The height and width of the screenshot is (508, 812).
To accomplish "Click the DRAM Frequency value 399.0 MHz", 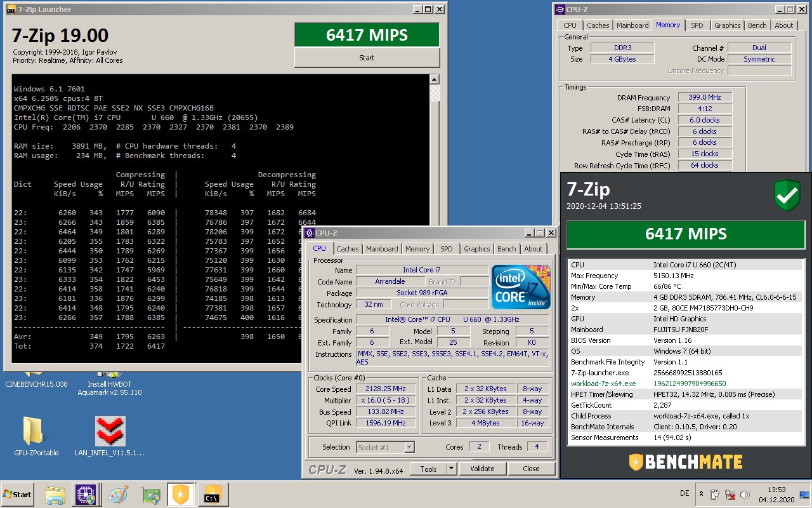I will click(705, 97).
